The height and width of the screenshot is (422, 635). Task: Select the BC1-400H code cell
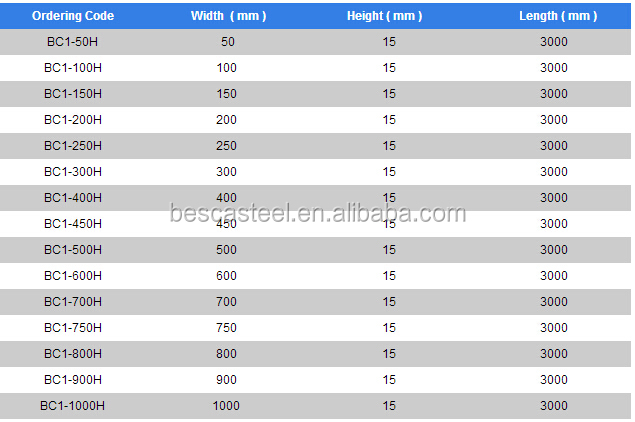[73, 198]
